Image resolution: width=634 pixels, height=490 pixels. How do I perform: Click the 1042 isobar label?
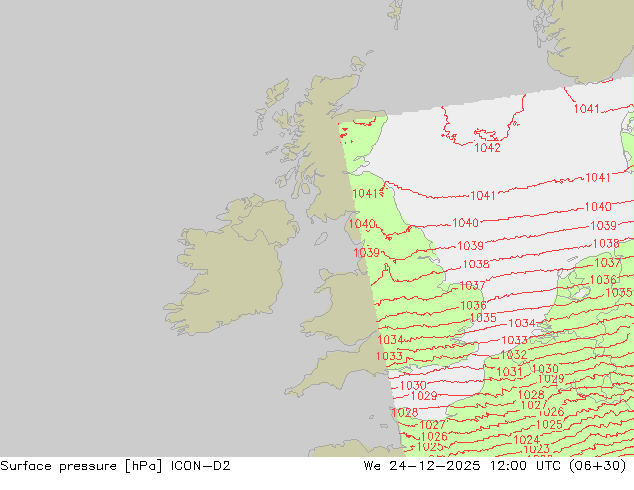click(487, 148)
